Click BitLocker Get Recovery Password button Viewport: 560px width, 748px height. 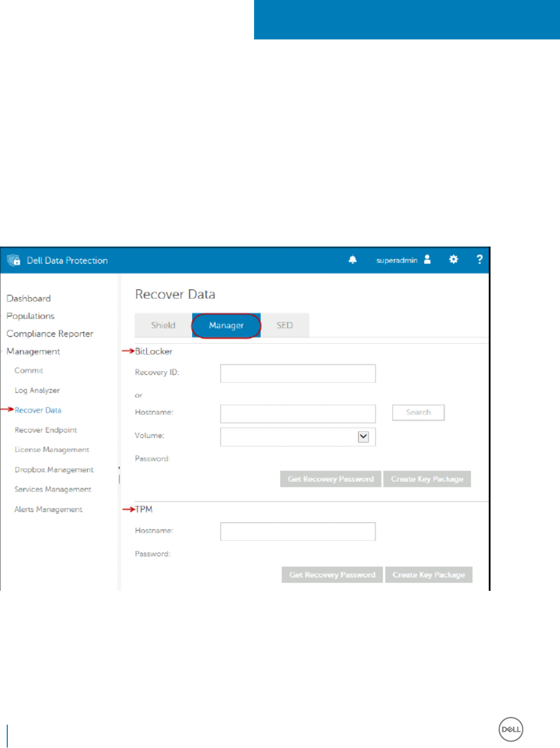coord(331,479)
